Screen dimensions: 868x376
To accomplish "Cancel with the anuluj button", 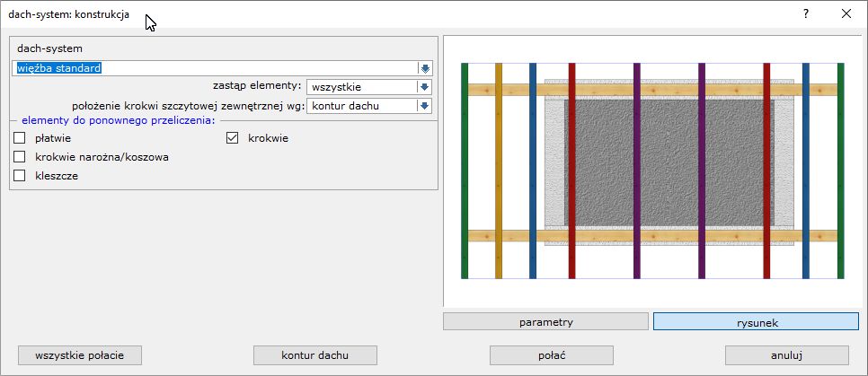I will [786, 354].
